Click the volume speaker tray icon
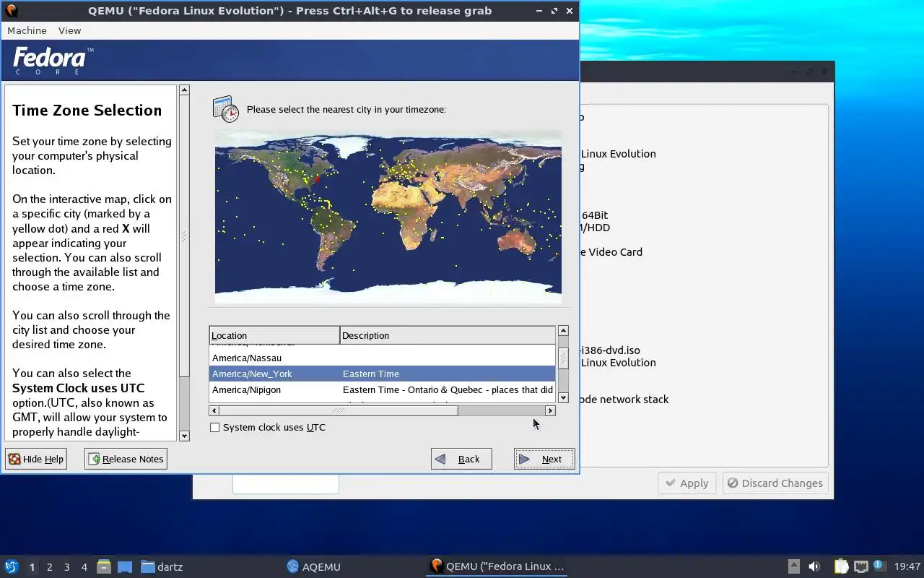Image resolution: width=924 pixels, height=578 pixels. (x=814, y=566)
